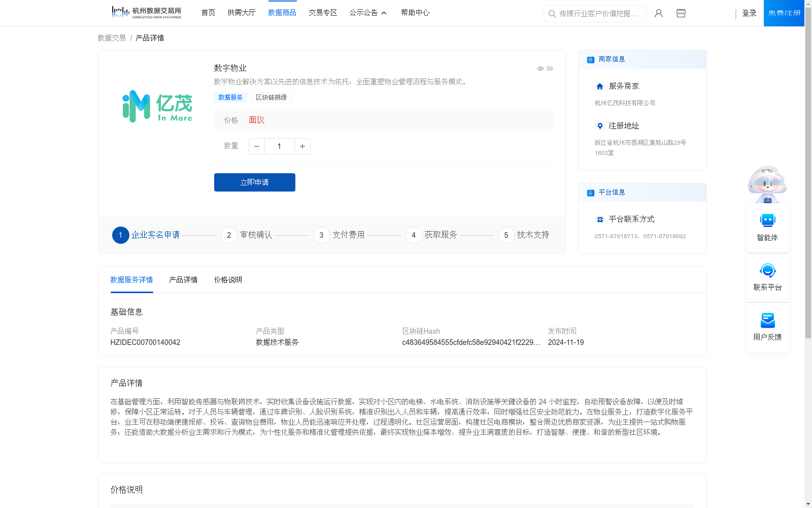Image resolution: width=812 pixels, height=508 pixels.
Task: Click the 商家信息 panel icon
Action: click(x=591, y=60)
